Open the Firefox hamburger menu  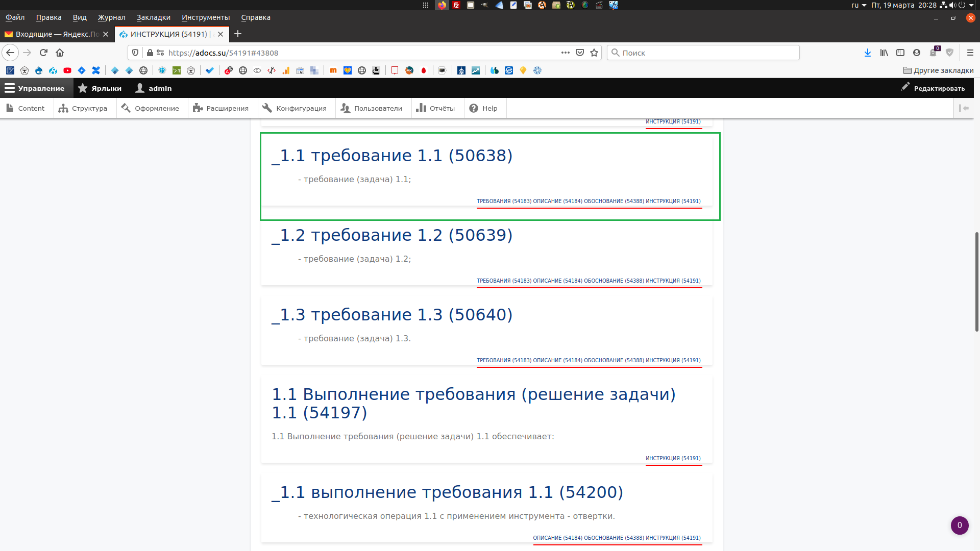(970, 53)
